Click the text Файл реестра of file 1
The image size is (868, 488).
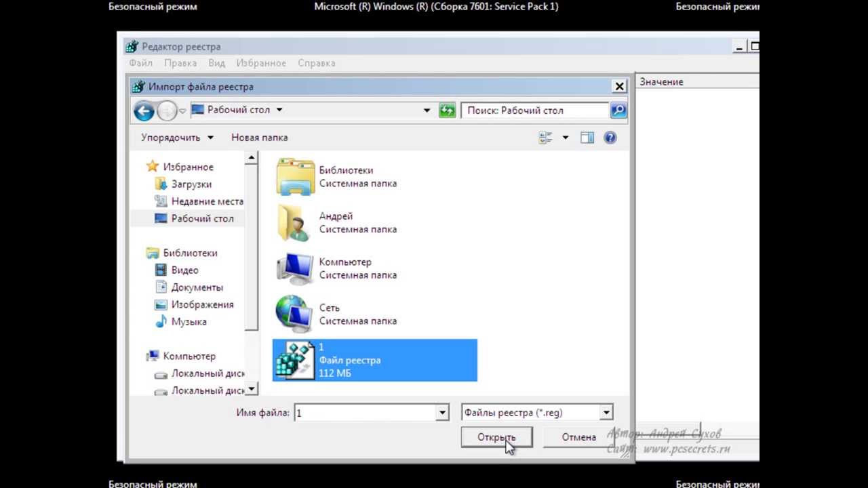click(350, 360)
